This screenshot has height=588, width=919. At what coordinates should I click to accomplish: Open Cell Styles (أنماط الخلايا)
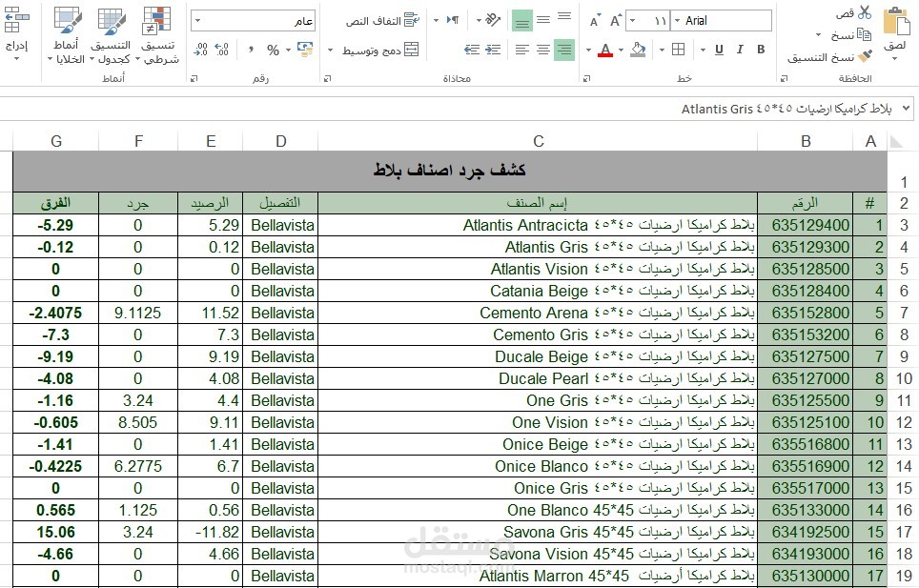click(66, 35)
